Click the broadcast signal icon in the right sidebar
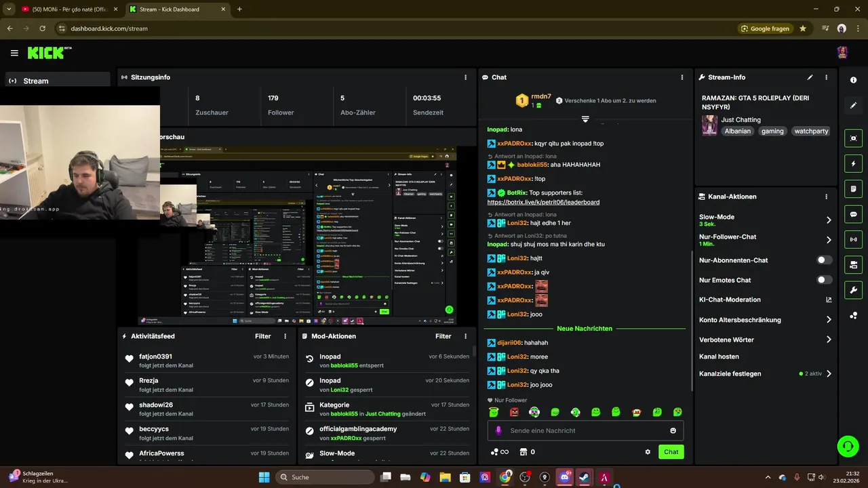Viewport: 868px width, 488px height. (x=853, y=239)
